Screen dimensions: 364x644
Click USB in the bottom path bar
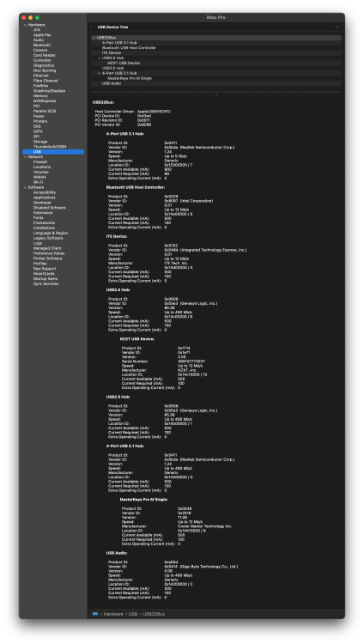(x=133, y=614)
